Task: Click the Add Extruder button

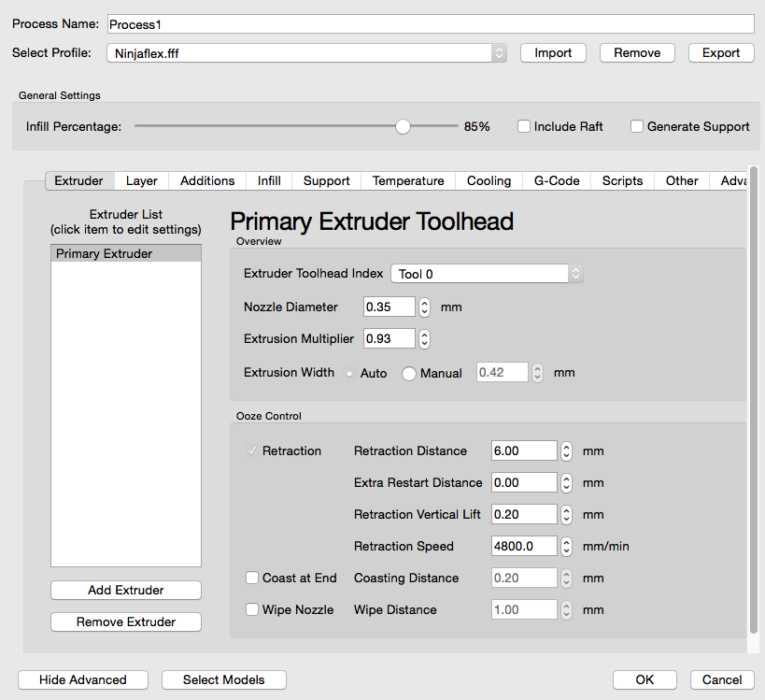Action: click(x=126, y=590)
